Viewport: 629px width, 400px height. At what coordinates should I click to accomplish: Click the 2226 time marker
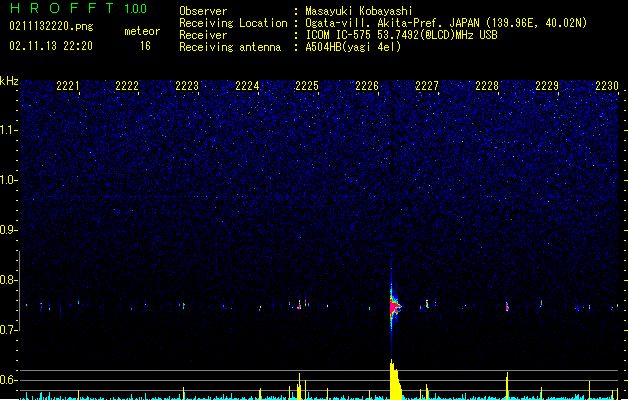[367, 86]
